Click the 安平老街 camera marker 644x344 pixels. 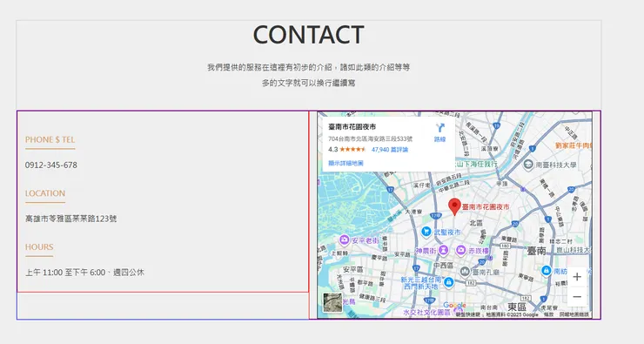pos(344,240)
